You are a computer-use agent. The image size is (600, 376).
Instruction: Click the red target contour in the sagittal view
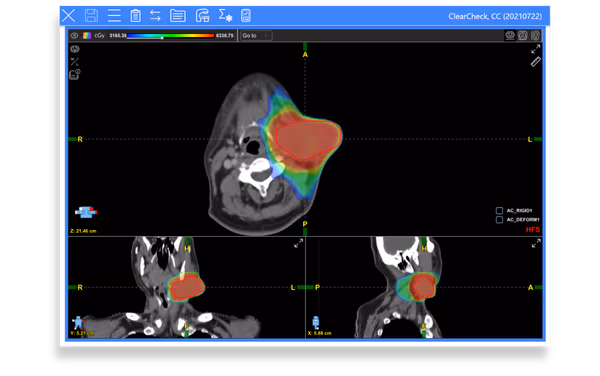pyautogui.click(x=424, y=287)
